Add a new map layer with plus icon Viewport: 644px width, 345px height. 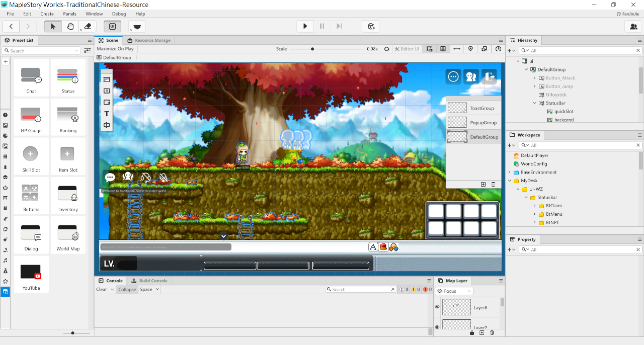point(481,332)
